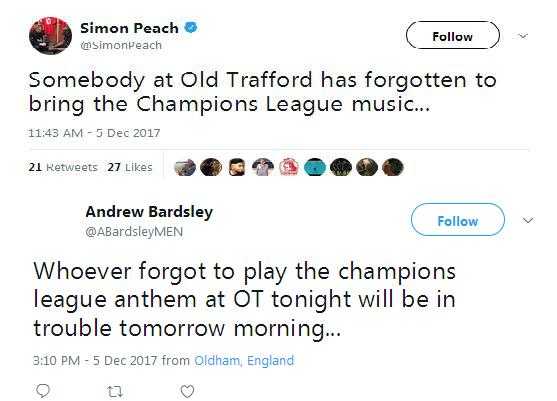The width and height of the screenshot is (557, 401).
Task: Click the heart like icon
Action: (x=187, y=391)
